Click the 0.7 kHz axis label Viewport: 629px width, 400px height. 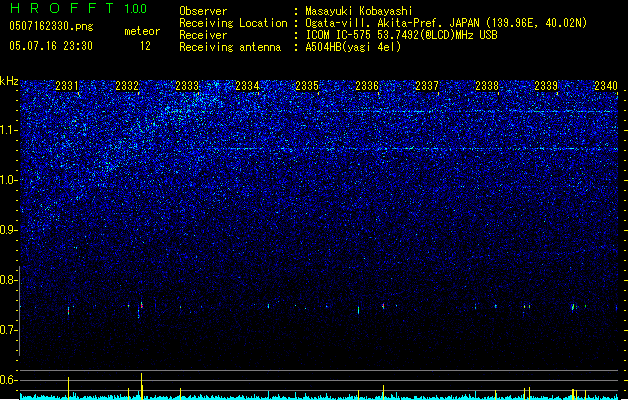(8, 330)
